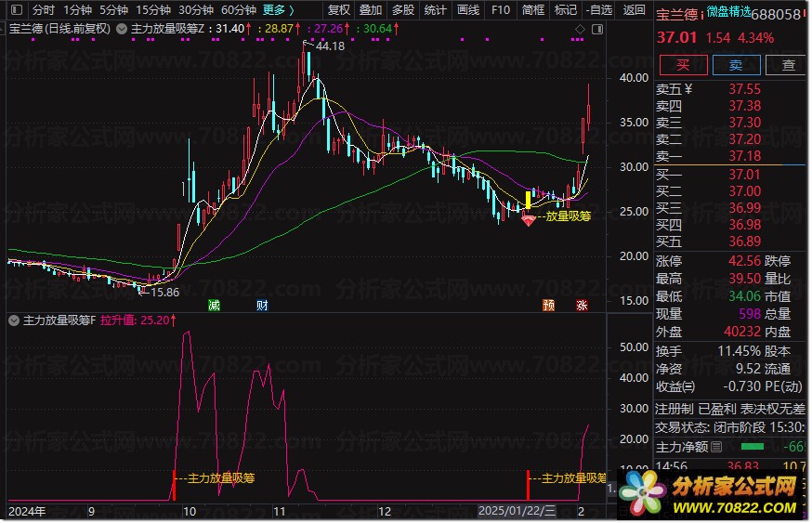Click the orange 预 forecast marker

click(548, 305)
